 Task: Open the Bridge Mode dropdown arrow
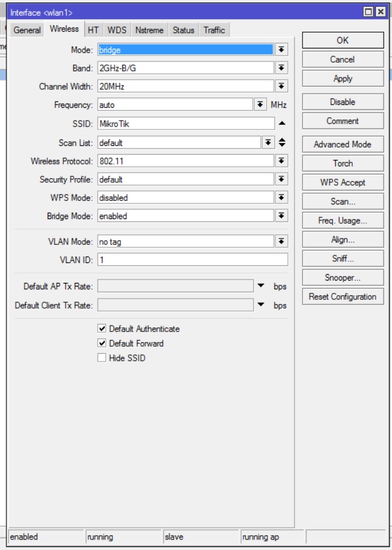(281, 216)
